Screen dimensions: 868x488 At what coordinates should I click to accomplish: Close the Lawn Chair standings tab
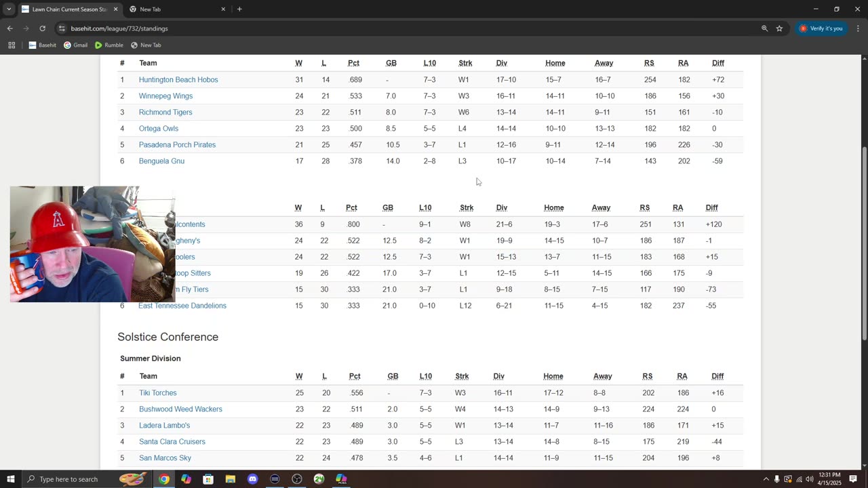115,9
